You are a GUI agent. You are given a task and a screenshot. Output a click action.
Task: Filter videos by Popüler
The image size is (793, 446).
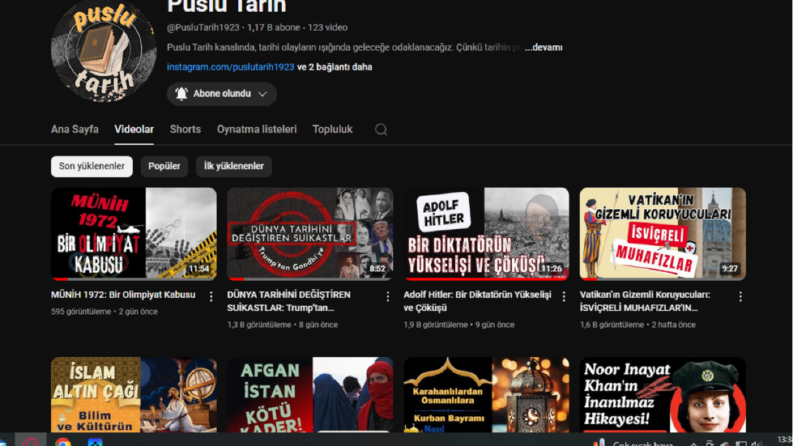pyautogui.click(x=164, y=166)
